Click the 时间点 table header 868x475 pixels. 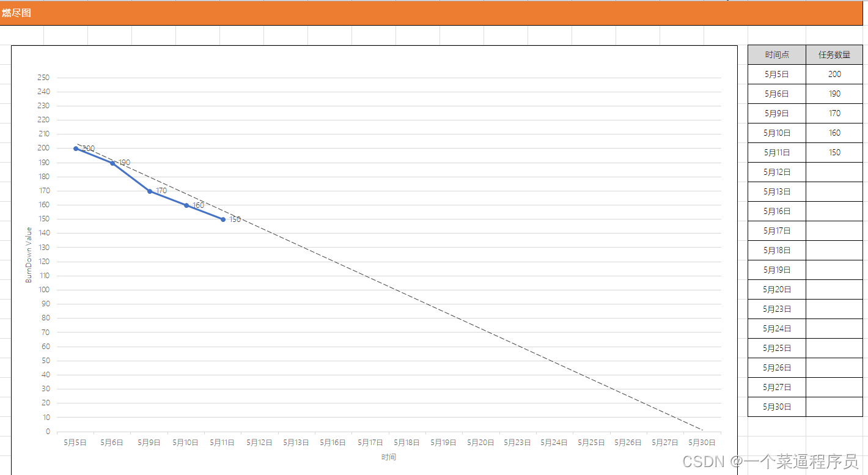[x=777, y=54]
